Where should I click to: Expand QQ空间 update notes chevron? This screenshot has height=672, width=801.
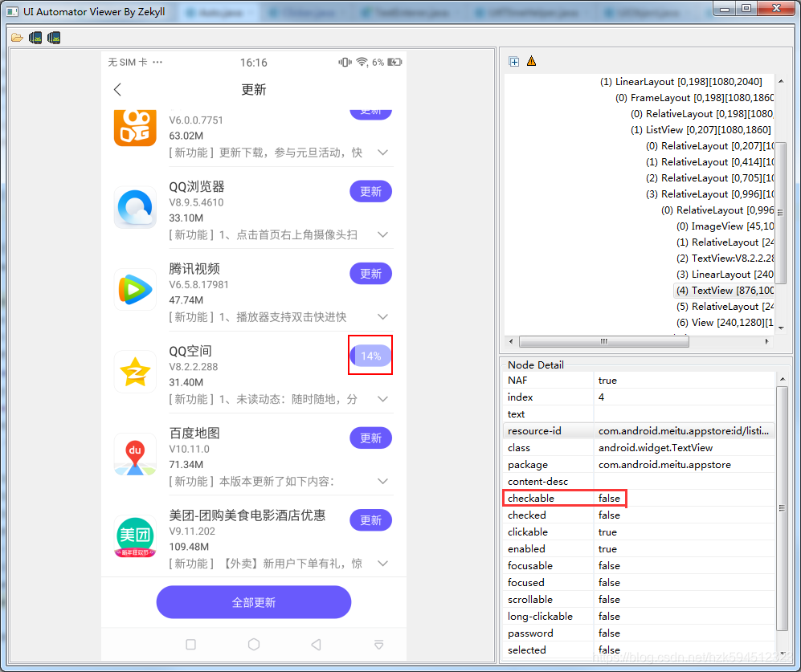point(383,399)
